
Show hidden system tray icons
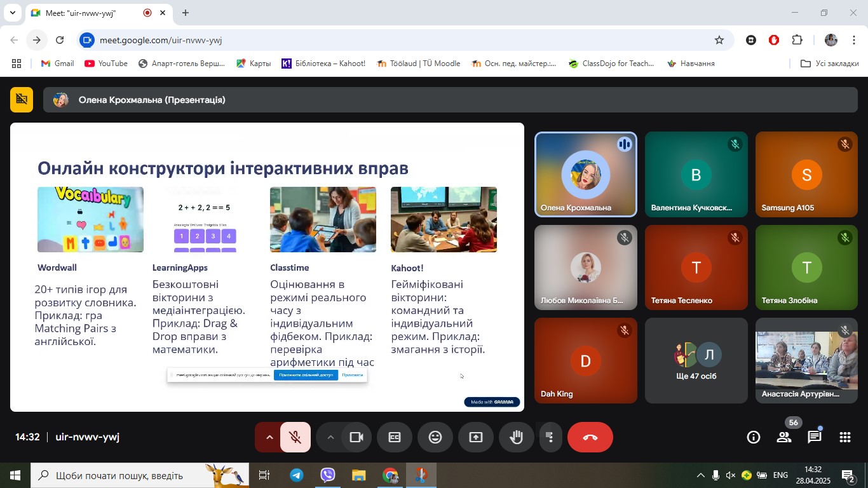[701, 475]
